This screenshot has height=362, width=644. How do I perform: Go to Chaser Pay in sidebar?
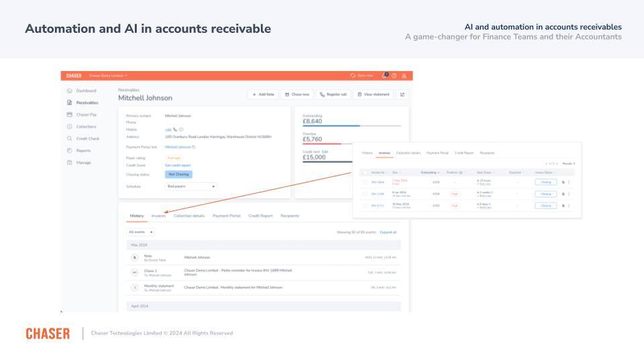pos(81,115)
